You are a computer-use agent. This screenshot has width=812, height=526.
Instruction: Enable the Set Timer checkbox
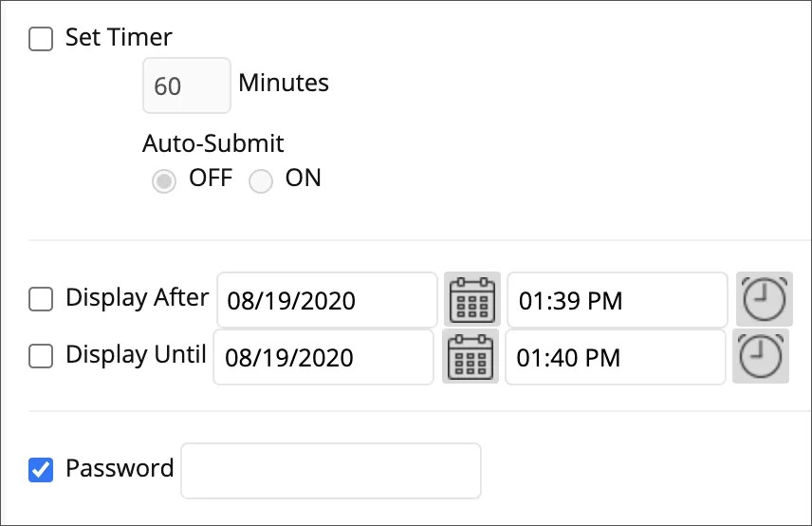pyautogui.click(x=41, y=39)
